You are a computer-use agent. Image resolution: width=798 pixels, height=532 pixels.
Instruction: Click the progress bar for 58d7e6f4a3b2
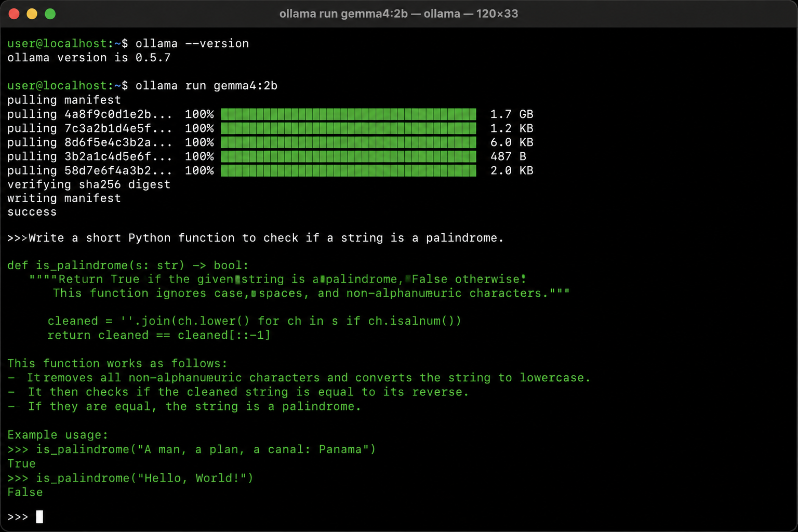tap(349, 170)
